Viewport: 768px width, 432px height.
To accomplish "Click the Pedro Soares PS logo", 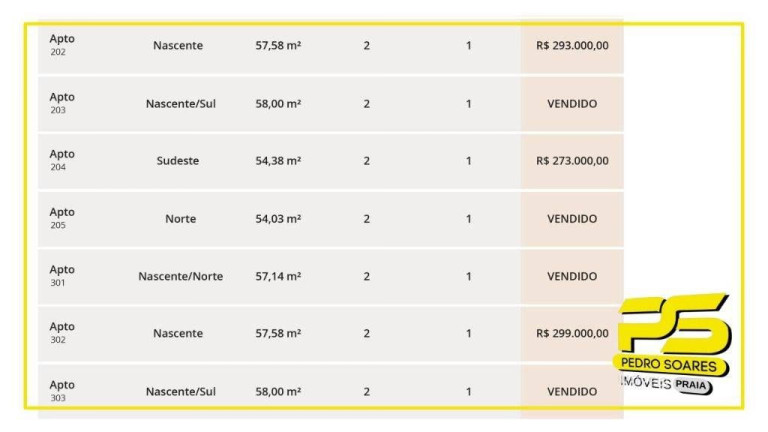I will [672, 343].
